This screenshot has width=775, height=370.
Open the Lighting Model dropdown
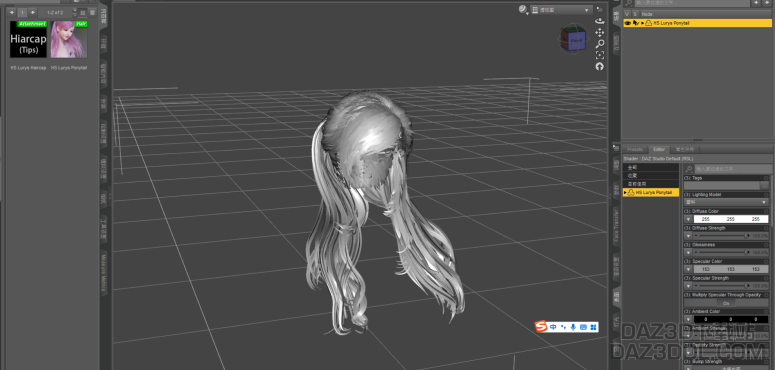[726, 202]
